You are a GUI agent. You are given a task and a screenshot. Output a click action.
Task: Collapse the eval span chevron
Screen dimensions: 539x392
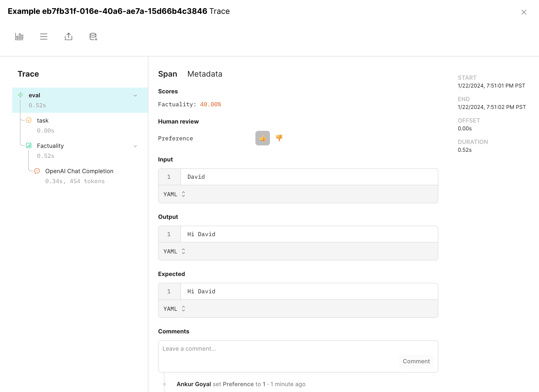click(x=135, y=96)
